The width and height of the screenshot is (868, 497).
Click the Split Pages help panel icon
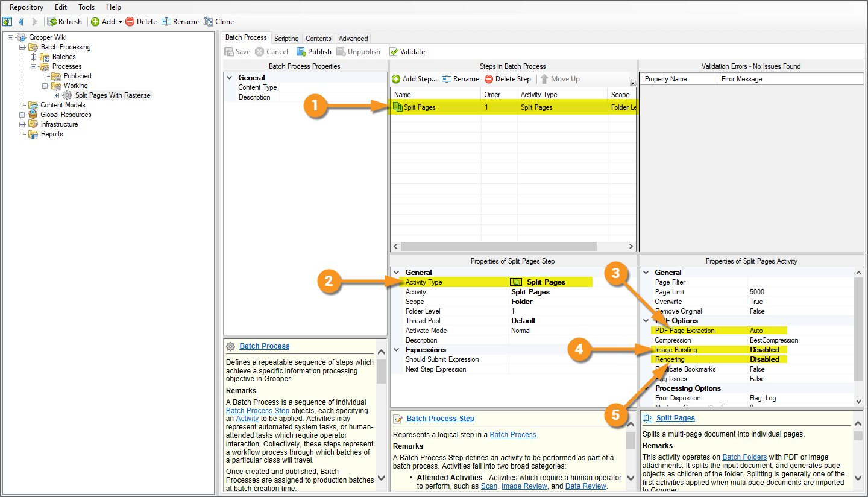click(647, 418)
